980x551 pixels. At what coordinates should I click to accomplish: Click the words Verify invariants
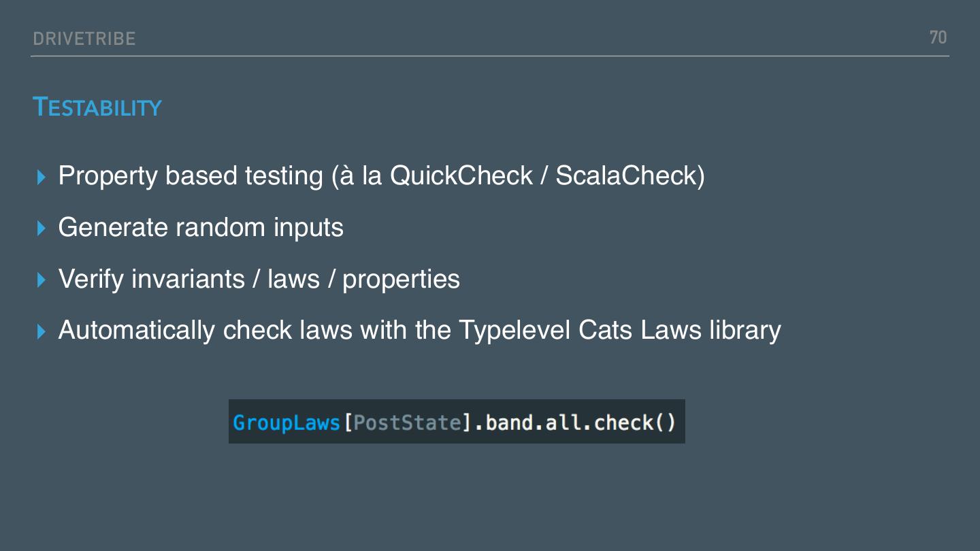151,279
